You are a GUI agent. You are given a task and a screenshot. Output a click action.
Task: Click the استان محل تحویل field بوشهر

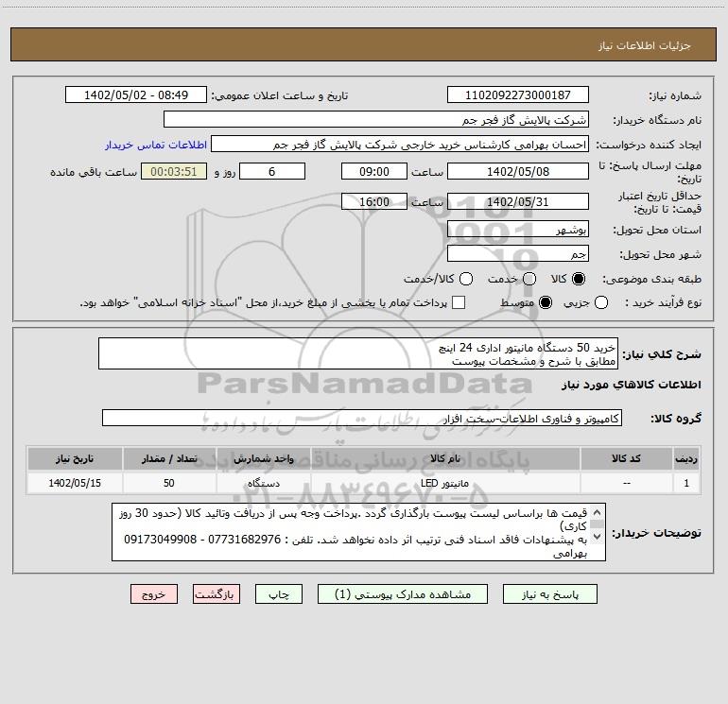tap(518, 229)
